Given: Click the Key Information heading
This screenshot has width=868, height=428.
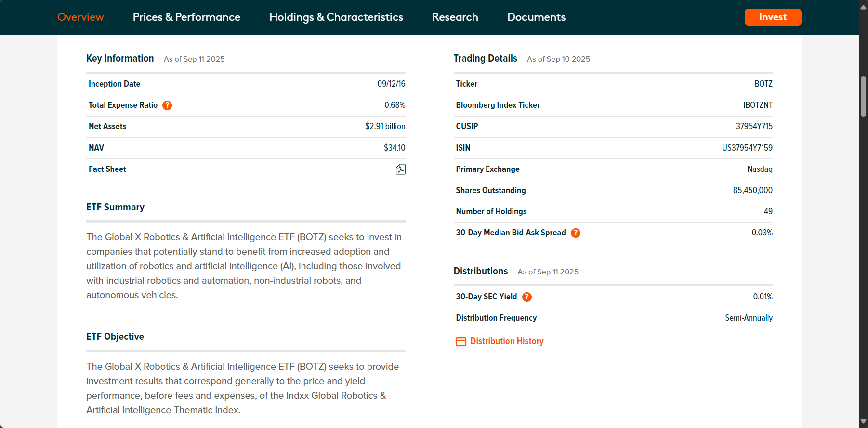Looking at the screenshot, I should pos(120,58).
